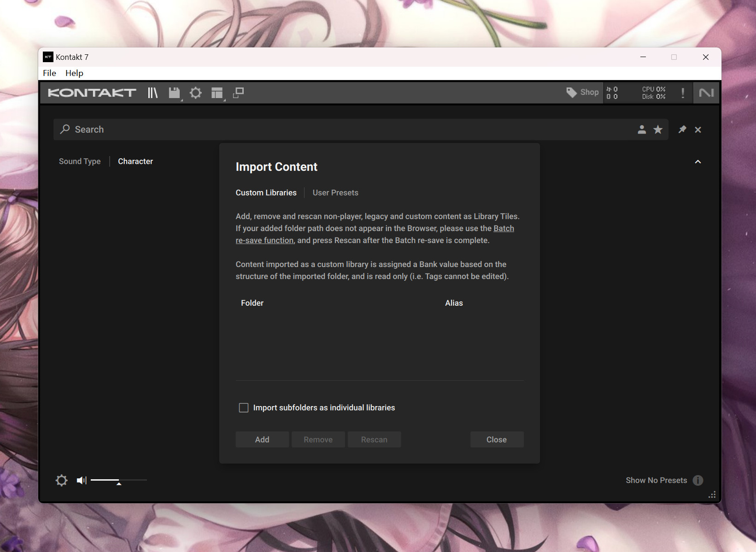This screenshot has width=756, height=552.
Task: Pin the browser with pin icon
Action: [x=682, y=130]
